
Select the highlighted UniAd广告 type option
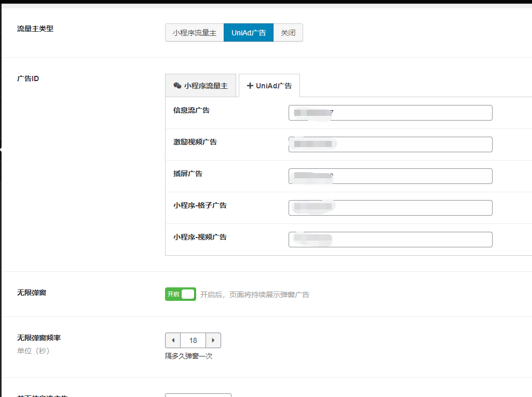coord(248,32)
